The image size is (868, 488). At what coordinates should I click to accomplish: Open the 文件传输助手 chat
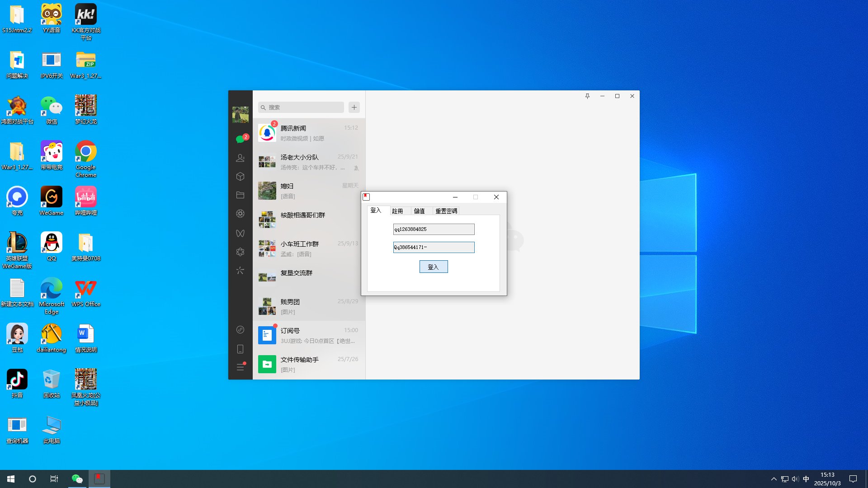[309, 364]
